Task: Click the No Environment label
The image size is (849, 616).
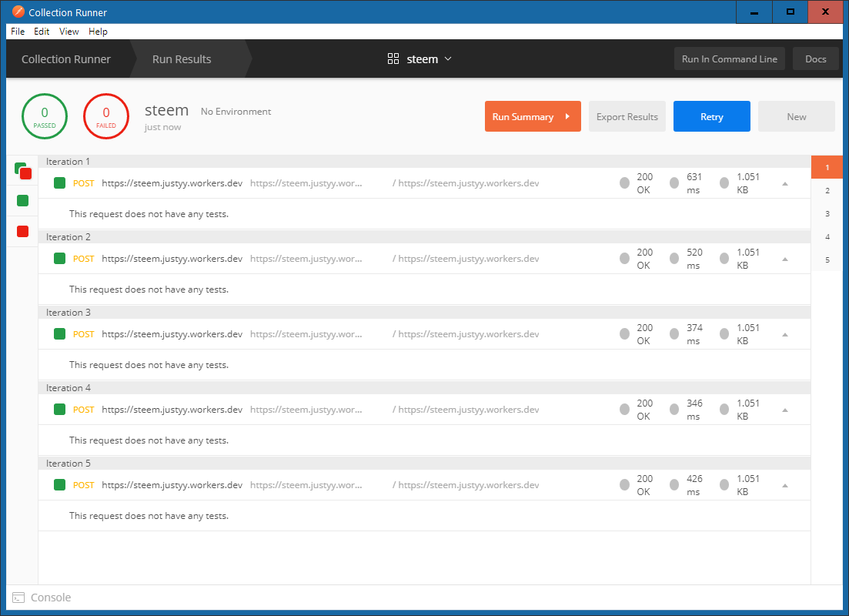Action: (236, 112)
